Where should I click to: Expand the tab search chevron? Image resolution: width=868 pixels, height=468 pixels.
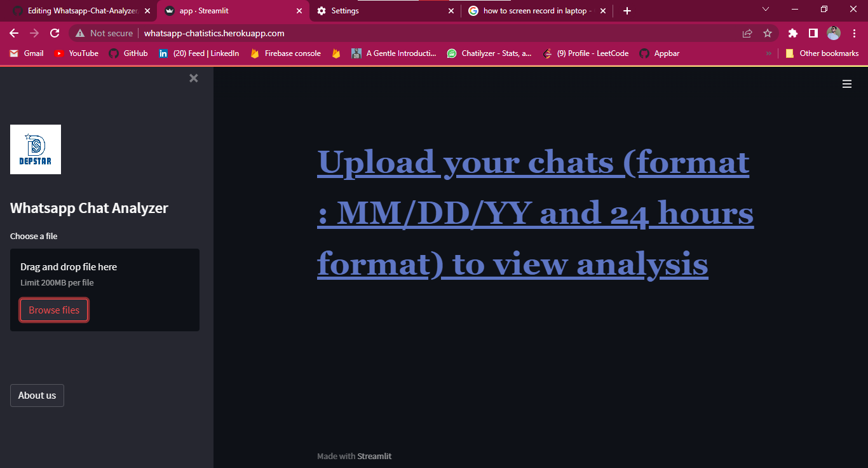click(766, 10)
